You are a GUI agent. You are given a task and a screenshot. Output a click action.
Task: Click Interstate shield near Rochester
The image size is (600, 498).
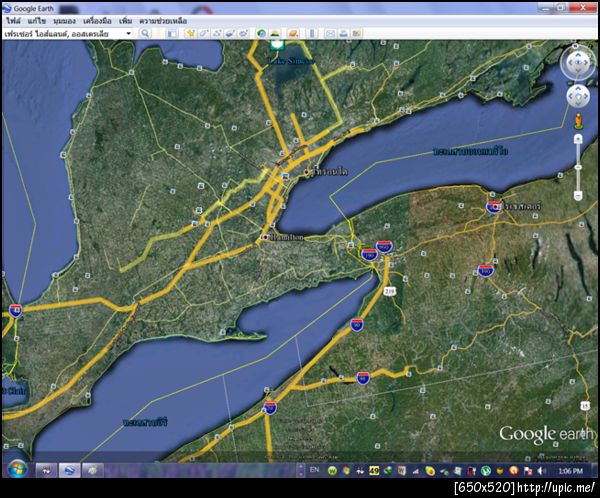click(x=492, y=207)
